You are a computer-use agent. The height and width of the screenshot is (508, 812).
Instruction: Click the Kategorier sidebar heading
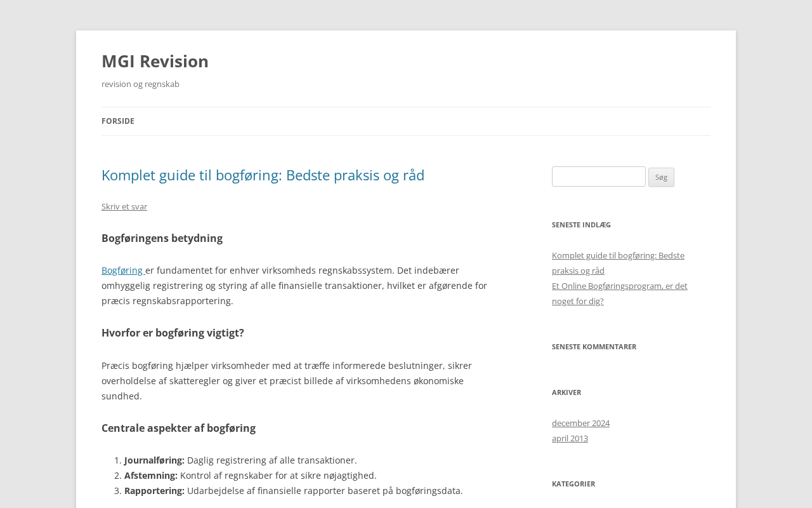click(x=573, y=484)
